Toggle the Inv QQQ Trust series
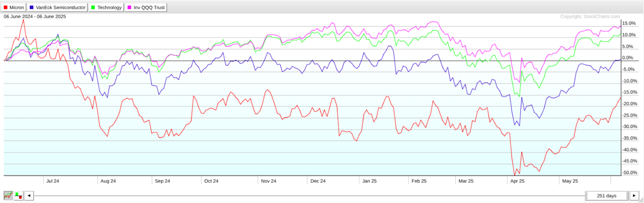 coord(146,7)
